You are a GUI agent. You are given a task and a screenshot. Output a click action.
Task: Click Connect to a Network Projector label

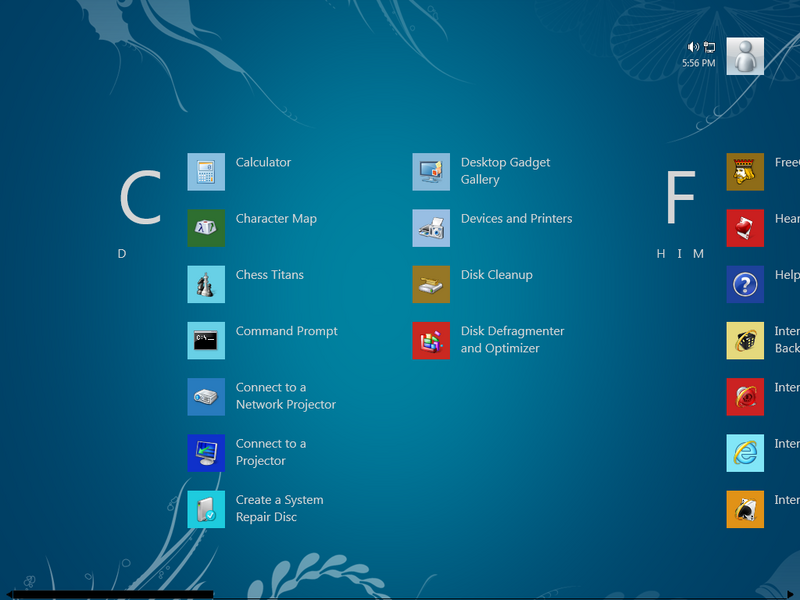click(x=286, y=396)
